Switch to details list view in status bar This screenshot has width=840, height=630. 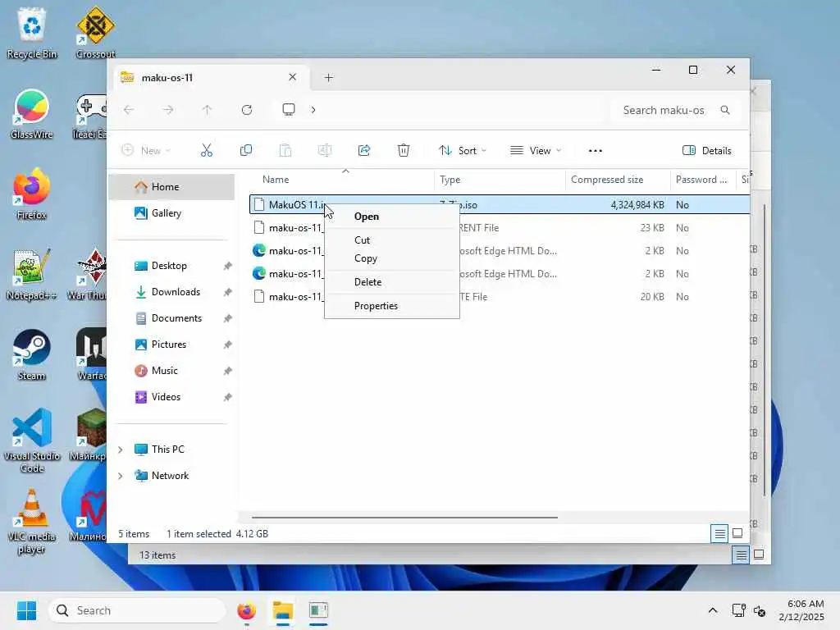(x=719, y=533)
